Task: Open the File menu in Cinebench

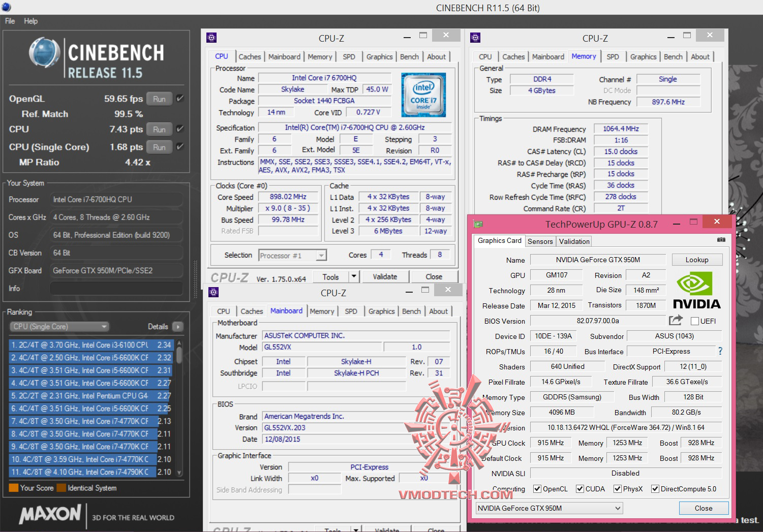Action: pyautogui.click(x=10, y=21)
